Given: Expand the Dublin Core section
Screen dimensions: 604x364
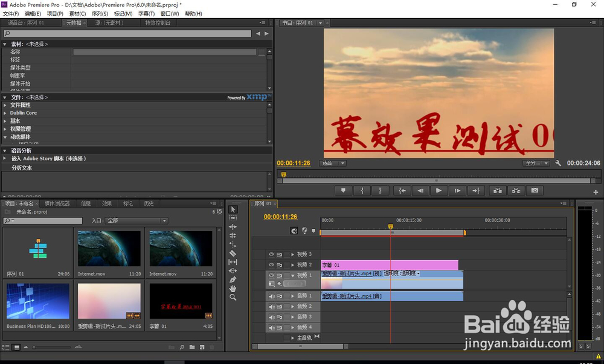Looking at the screenshot, I should (5, 113).
